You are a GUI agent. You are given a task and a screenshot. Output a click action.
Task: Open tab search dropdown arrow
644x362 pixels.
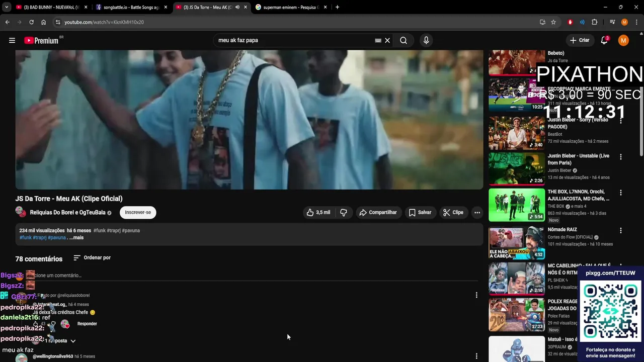tap(7, 7)
